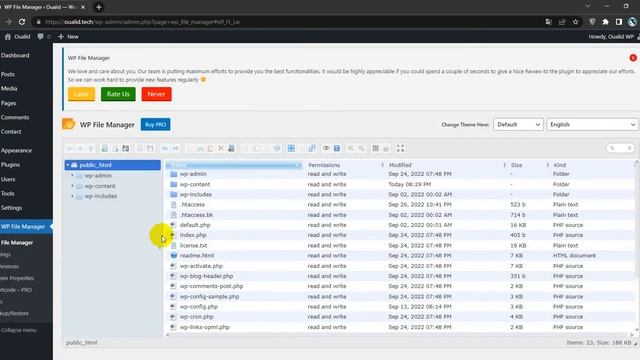Create a new file with toolbar icon
Viewport: 640px width, 360px height.
point(115,148)
